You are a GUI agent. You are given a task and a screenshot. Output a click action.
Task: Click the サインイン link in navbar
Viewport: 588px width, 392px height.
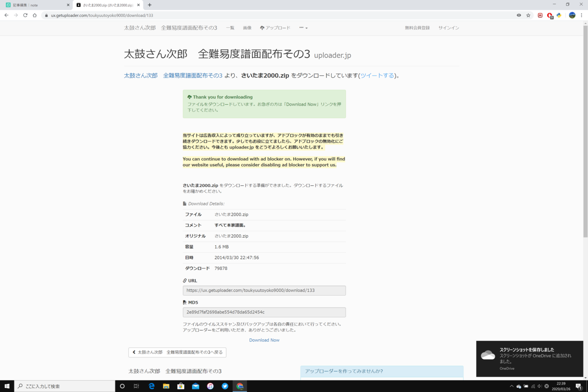(x=448, y=28)
